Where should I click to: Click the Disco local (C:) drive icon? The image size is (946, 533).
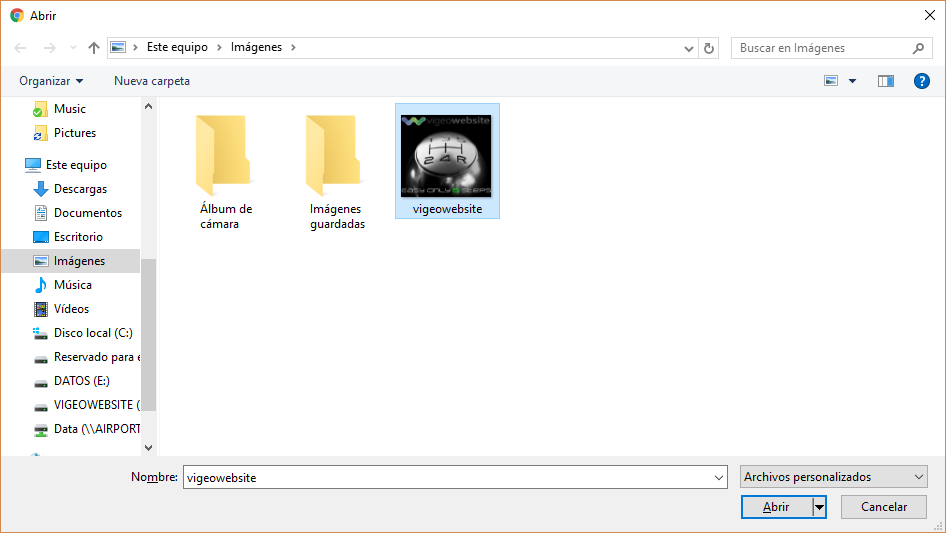click(x=40, y=333)
